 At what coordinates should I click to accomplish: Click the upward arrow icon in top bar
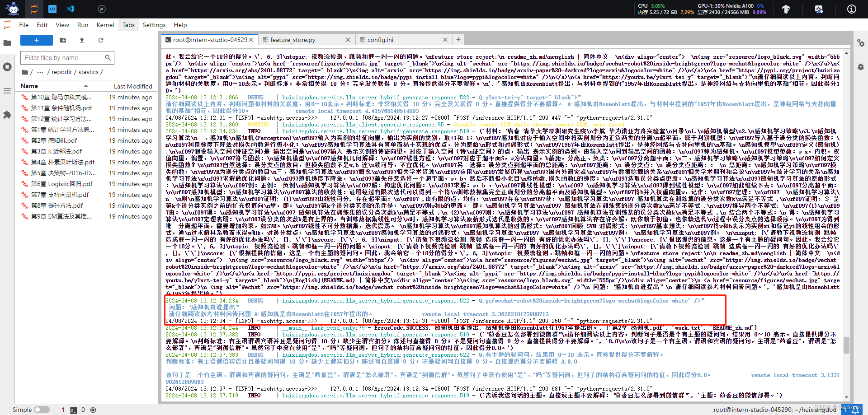(x=786, y=9)
